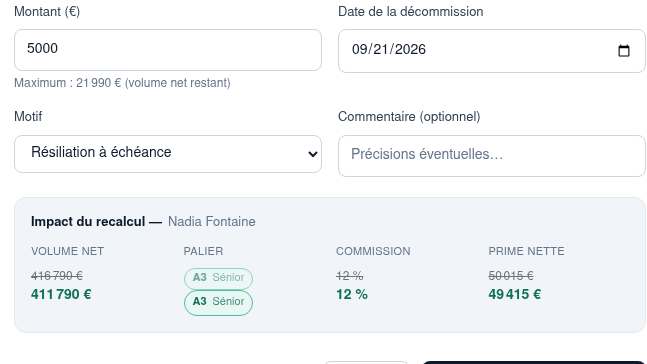Image resolution: width=647 pixels, height=364 pixels.
Task: Open the calendar picker icon in date field
Action: [x=623, y=51]
